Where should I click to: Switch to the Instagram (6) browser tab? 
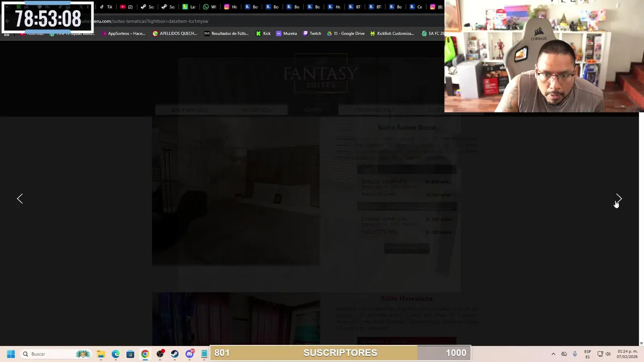(x=436, y=7)
